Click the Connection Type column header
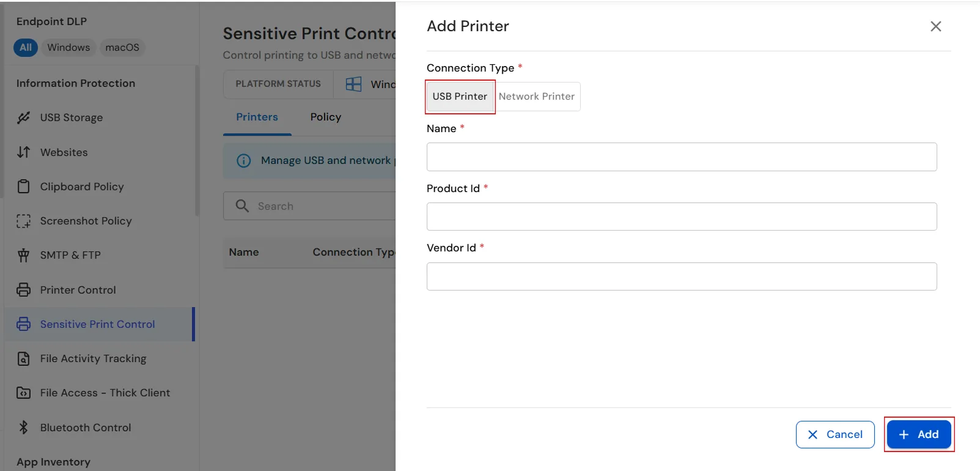The height and width of the screenshot is (471, 980). pos(353,252)
